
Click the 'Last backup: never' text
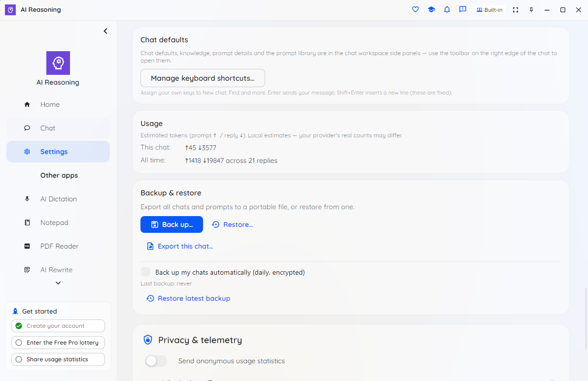(x=166, y=284)
